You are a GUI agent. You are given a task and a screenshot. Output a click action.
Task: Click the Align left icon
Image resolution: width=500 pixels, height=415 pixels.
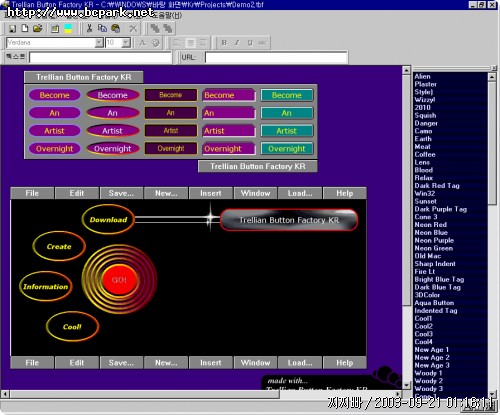[177, 43]
